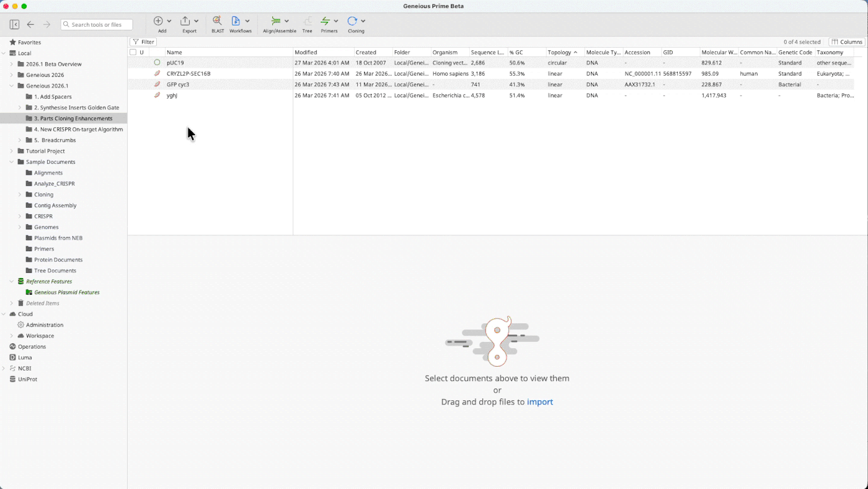Open the Workflows tool icon
The image size is (868, 489).
coord(236,21)
